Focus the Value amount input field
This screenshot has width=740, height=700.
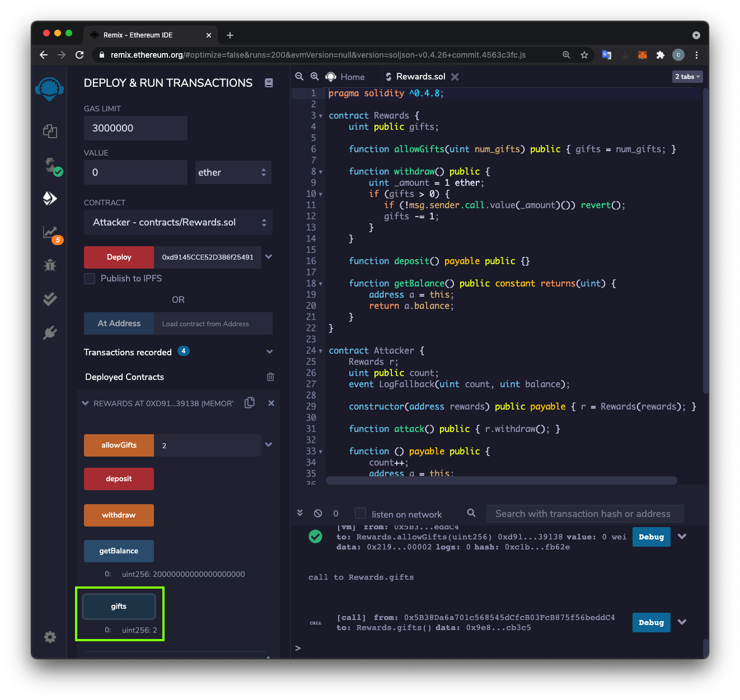[135, 172]
